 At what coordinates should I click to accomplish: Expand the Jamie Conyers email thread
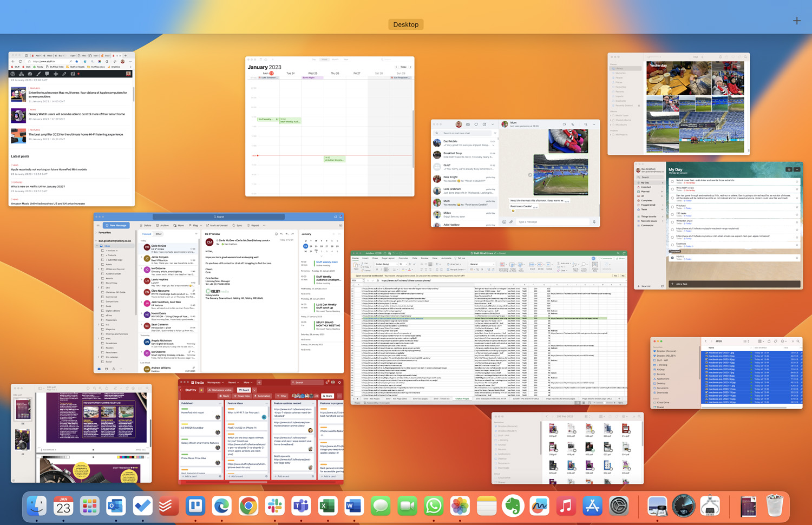[x=141, y=257]
